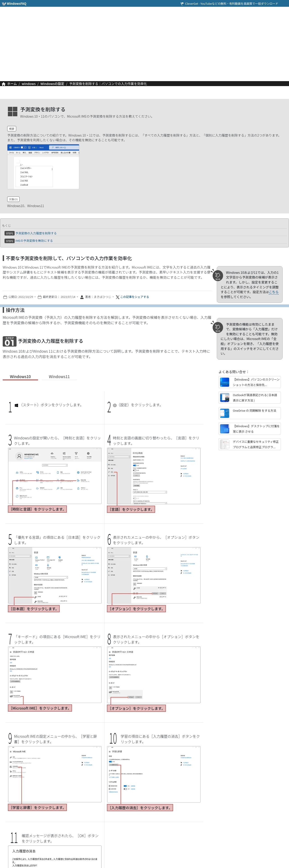
Task: Go to ホーム breadcrumb link
Action: (x=12, y=84)
